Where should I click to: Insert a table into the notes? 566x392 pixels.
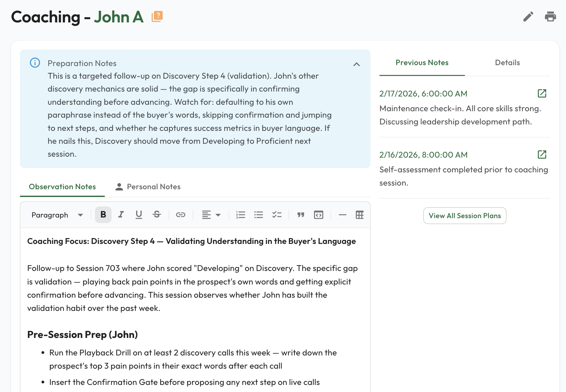click(x=359, y=215)
